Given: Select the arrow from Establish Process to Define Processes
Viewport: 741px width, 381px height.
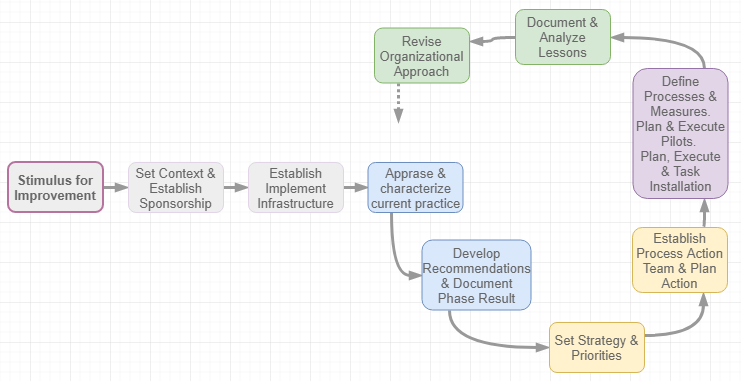Looking at the screenshot, I should click(704, 213).
